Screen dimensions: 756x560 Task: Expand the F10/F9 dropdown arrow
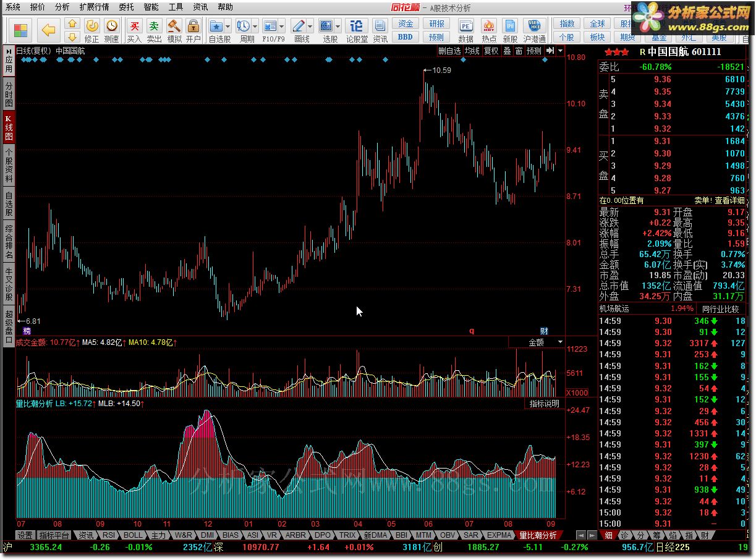click(282, 27)
